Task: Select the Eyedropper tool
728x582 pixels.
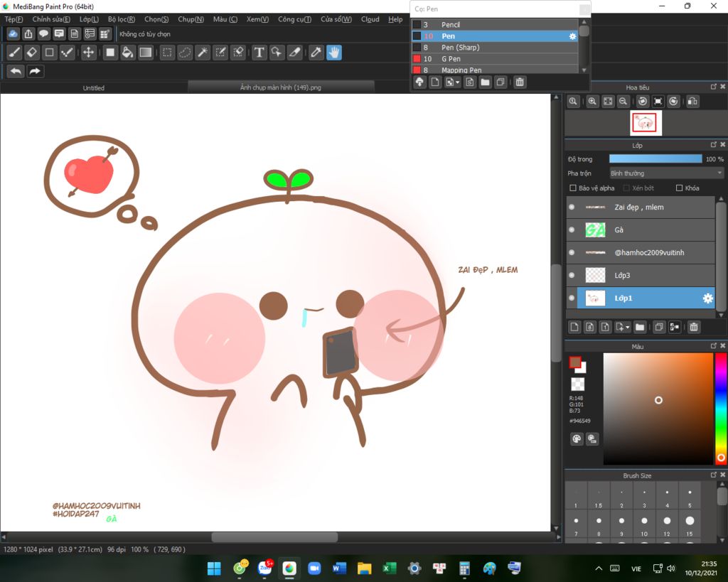Action: point(316,53)
